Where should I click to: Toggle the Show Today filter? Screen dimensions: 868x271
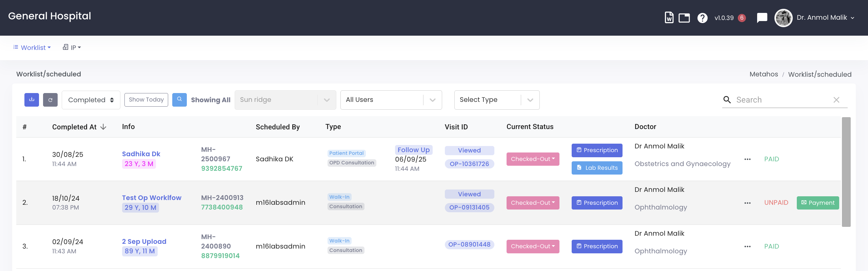[x=146, y=100]
